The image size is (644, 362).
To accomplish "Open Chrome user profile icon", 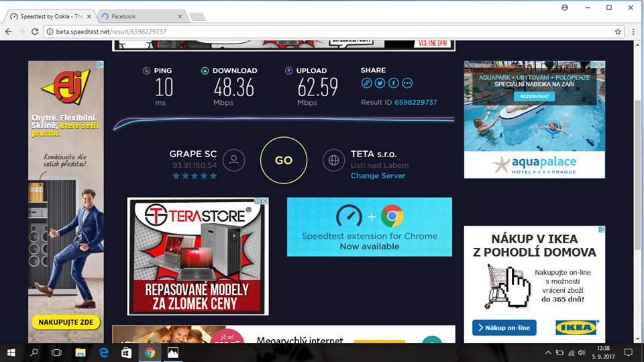I will pyautogui.click(x=565, y=7).
